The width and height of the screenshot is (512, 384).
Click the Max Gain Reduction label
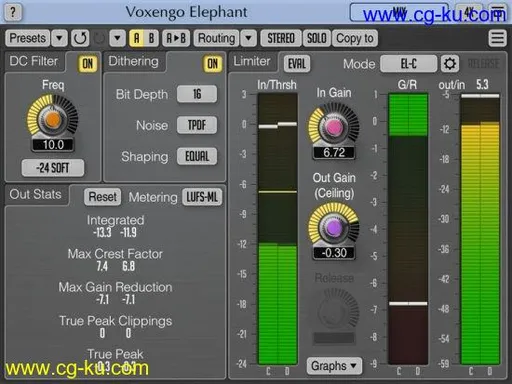point(115,287)
